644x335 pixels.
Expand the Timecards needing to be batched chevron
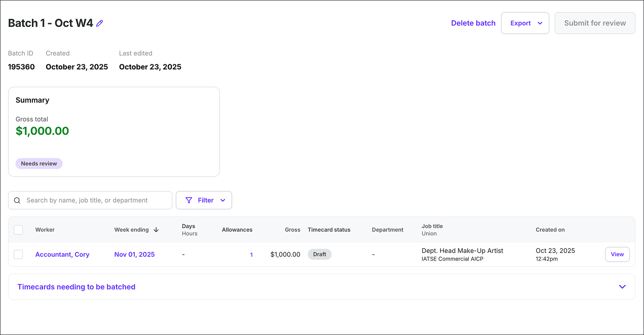[x=622, y=287]
